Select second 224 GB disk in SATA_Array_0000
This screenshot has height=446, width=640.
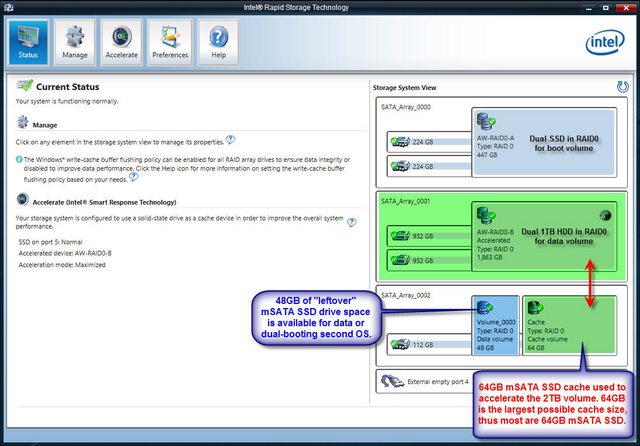(x=429, y=166)
